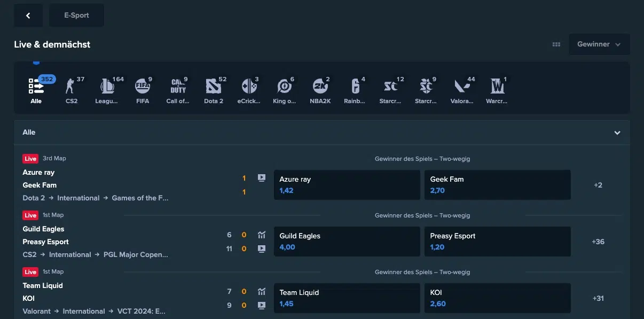
Task: Open the E-Sport section
Action: (76, 15)
